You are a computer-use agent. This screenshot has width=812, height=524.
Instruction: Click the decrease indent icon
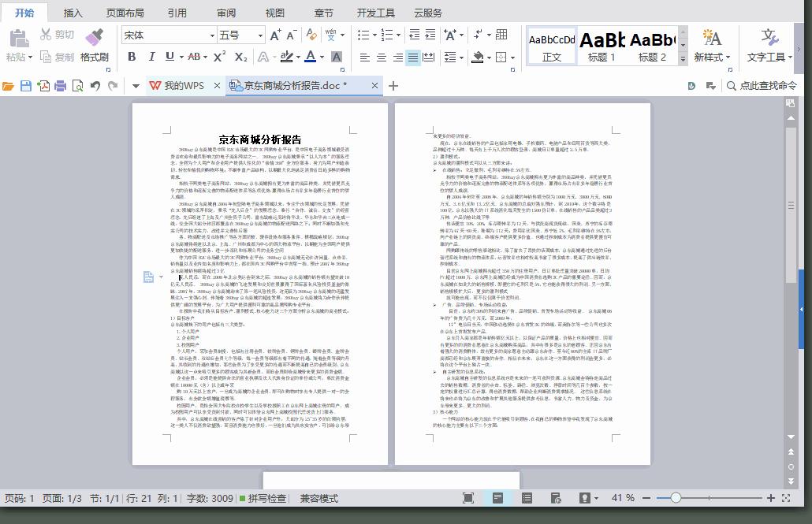[x=415, y=35]
